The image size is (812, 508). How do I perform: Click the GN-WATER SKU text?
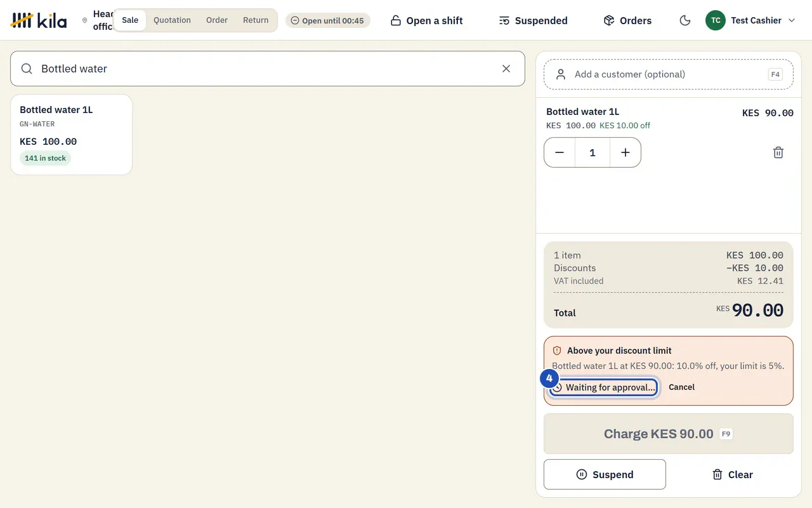37,124
